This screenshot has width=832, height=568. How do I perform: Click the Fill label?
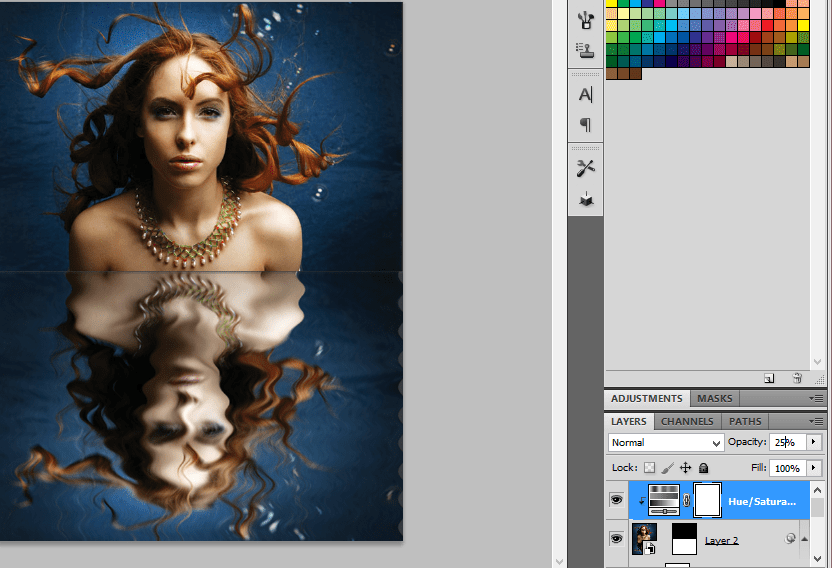pos(758,468)
